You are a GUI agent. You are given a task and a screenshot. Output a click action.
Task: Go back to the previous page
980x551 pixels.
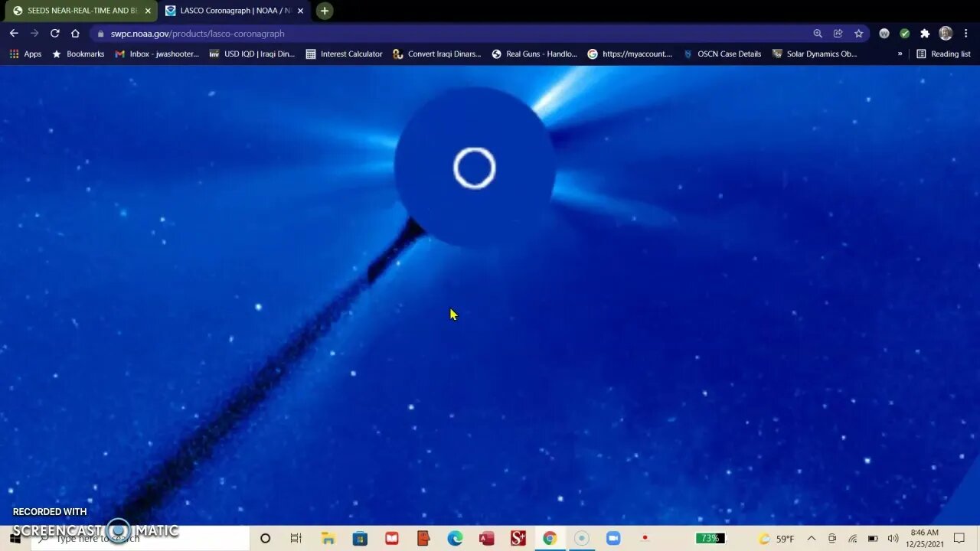click(14, 34)
